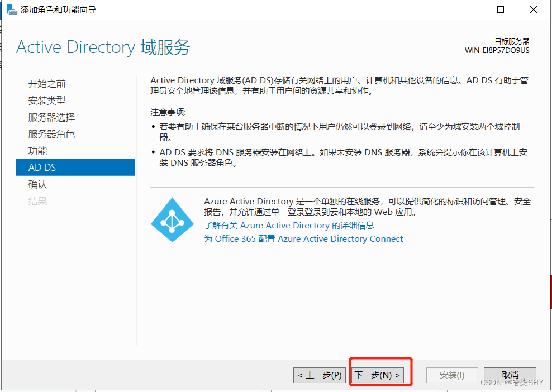Go to the 开始之前 step
The image size is (552, 392).
tap(47, 84)
